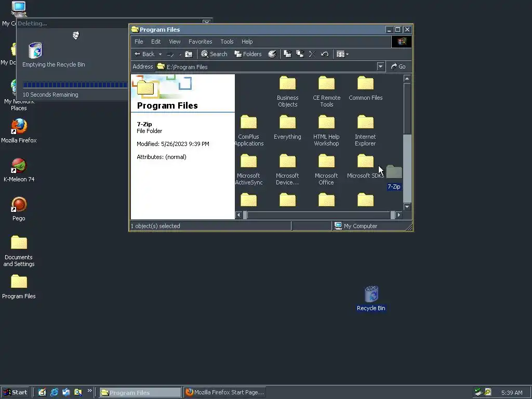Open the Favorites menu
The image size is (532, 399).
200,42
